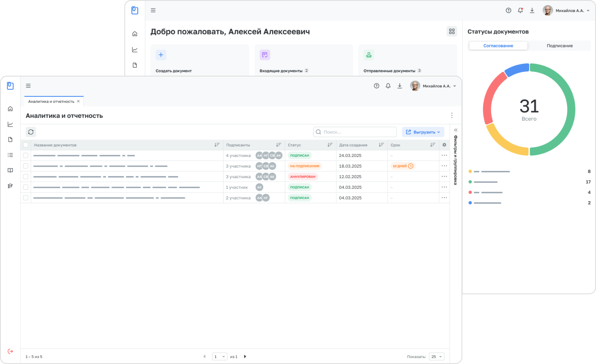The image size is (596, 364).
Task: Refresh the analytics table
Action: tap(31, 132)
